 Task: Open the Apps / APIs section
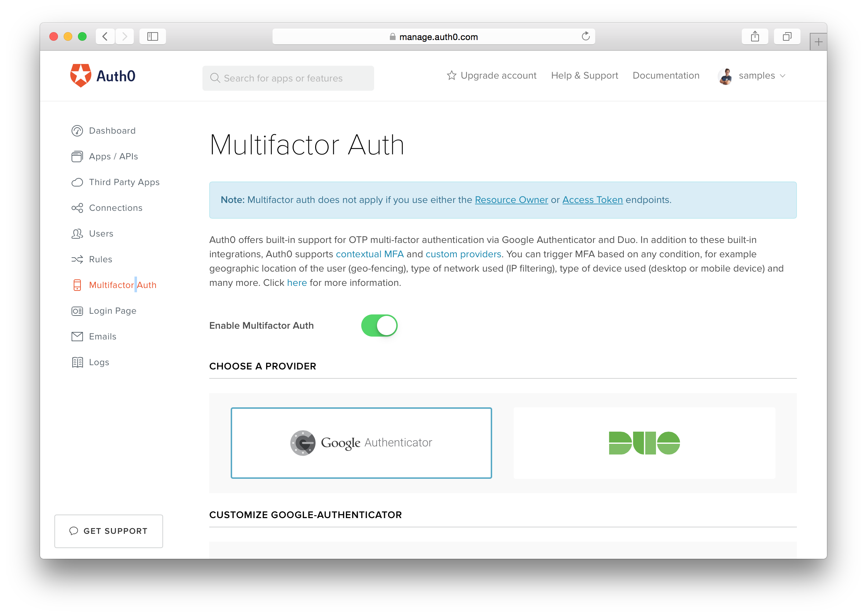pyautogui.click(x=113, y=157)
